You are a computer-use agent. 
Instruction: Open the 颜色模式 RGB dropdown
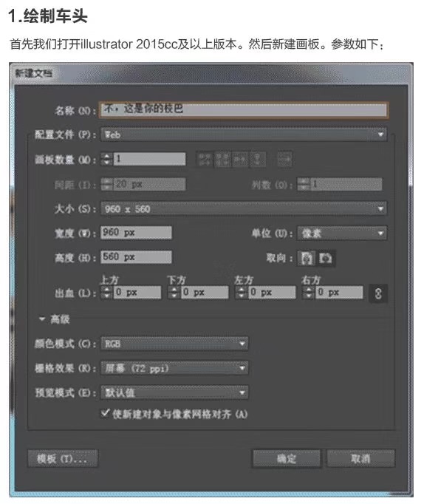(x=174, y=344)
